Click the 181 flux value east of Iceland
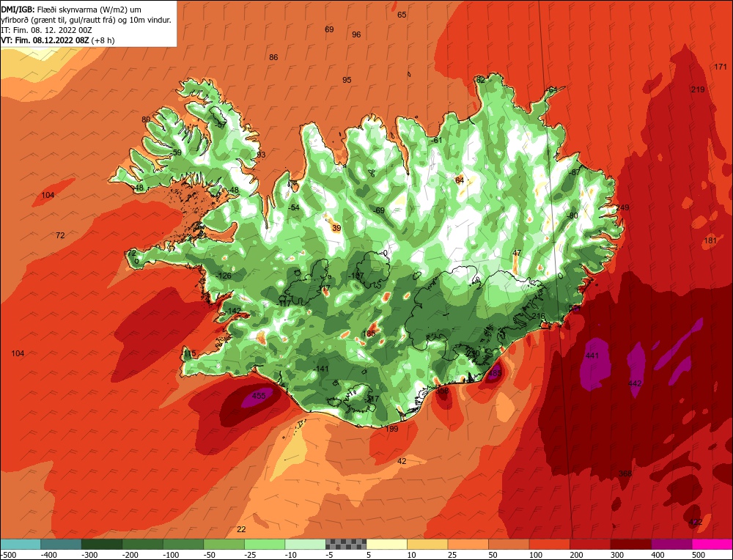 (x=710, y=240)
